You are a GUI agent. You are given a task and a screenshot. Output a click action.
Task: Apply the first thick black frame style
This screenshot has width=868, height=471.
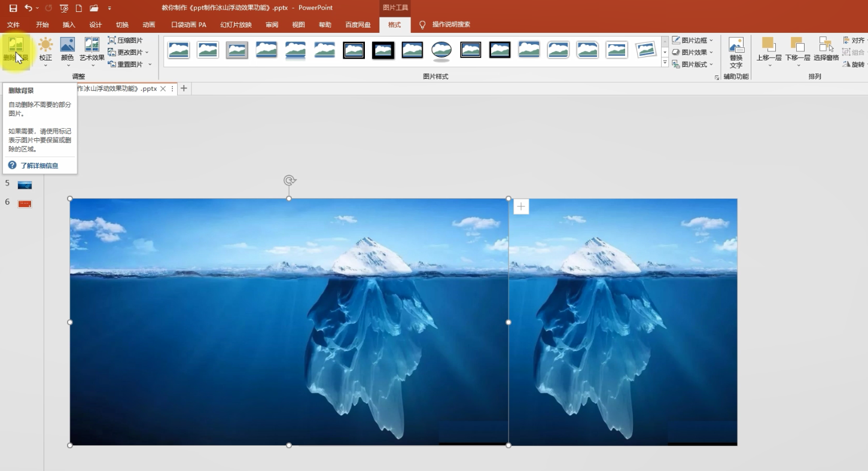(354, 50)
